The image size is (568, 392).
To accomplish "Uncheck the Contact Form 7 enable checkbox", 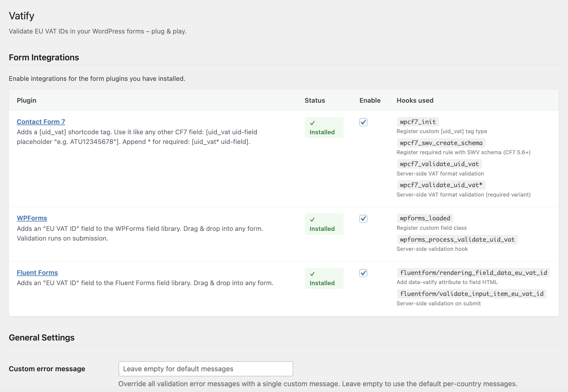I will point(363,122).
